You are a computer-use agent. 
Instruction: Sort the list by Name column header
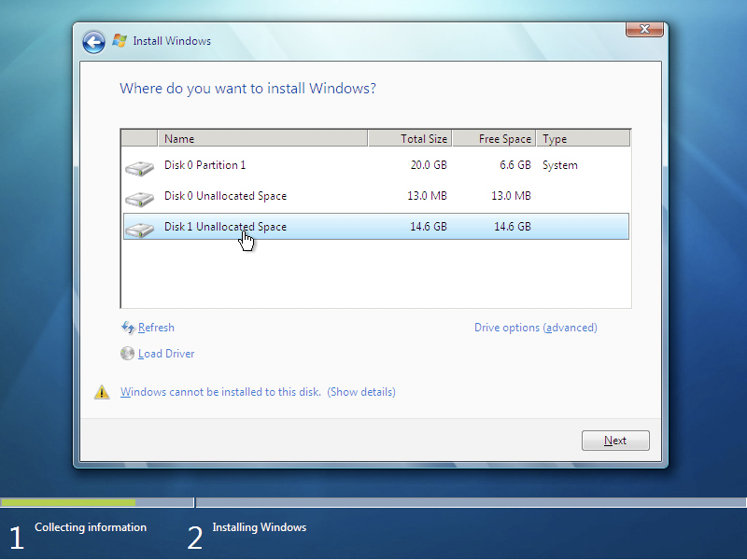click(x=262, y=138)
